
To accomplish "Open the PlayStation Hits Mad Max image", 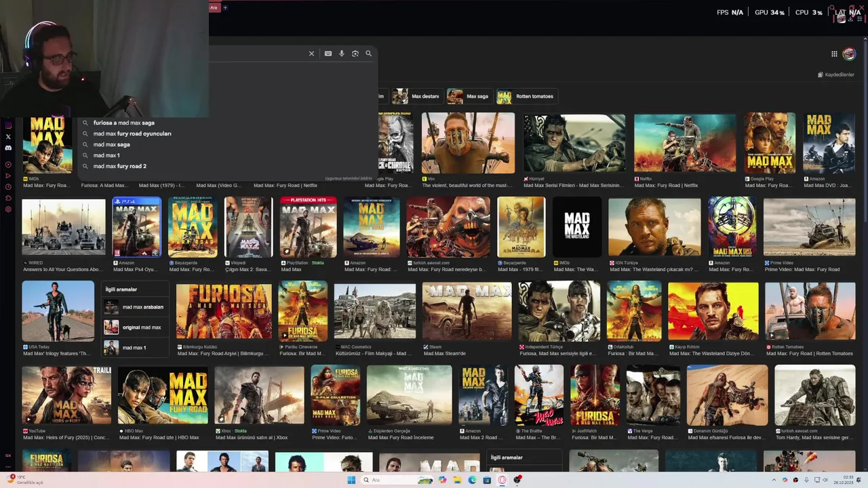I will (x=308, y=227).
